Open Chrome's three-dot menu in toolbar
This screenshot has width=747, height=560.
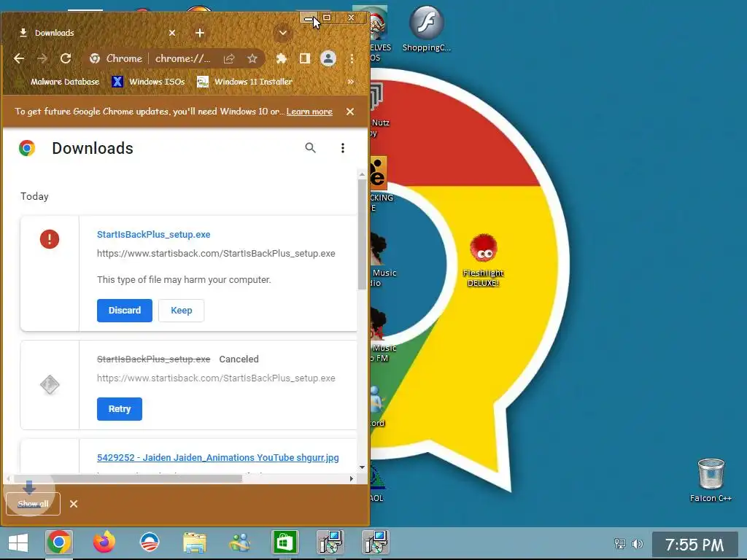click(352, 58)
